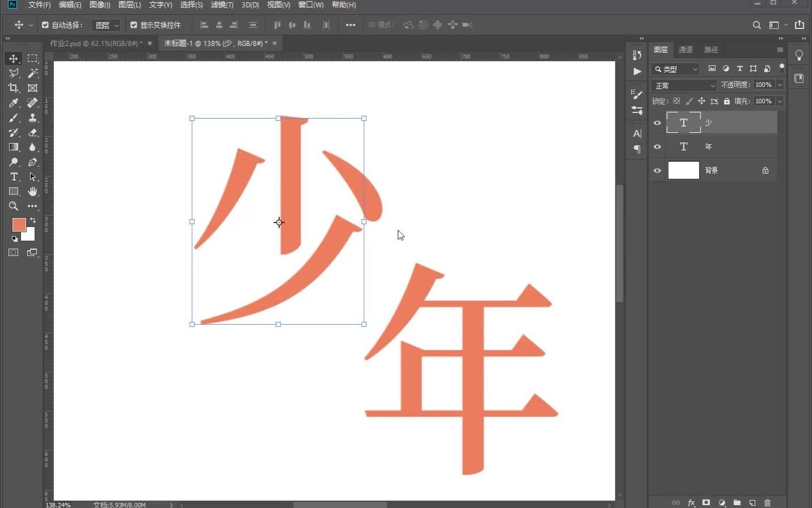
Task: Select the Path Selection tool
Action: [x=32, y=177]
